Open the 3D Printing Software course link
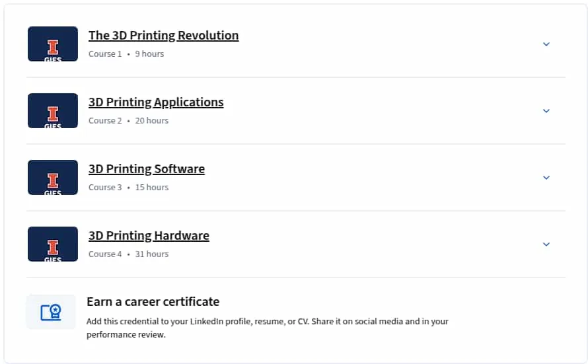The height and width of the screenshot is (364, 588). click(x=147, y=168)
